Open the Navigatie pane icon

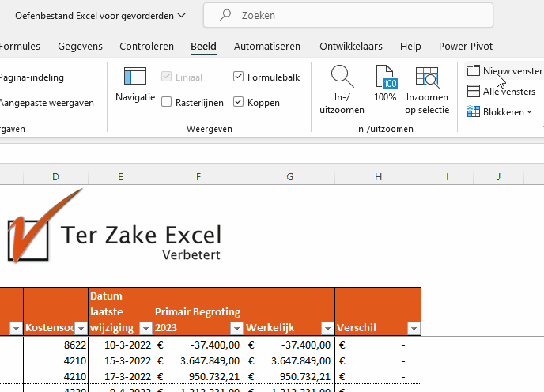click(135, 77)
